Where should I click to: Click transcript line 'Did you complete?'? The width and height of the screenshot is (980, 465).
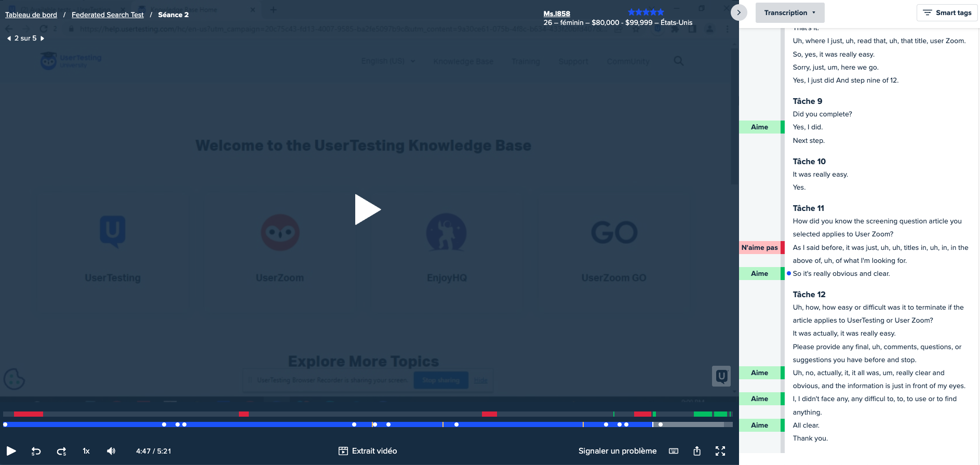[x=822, y=114]
